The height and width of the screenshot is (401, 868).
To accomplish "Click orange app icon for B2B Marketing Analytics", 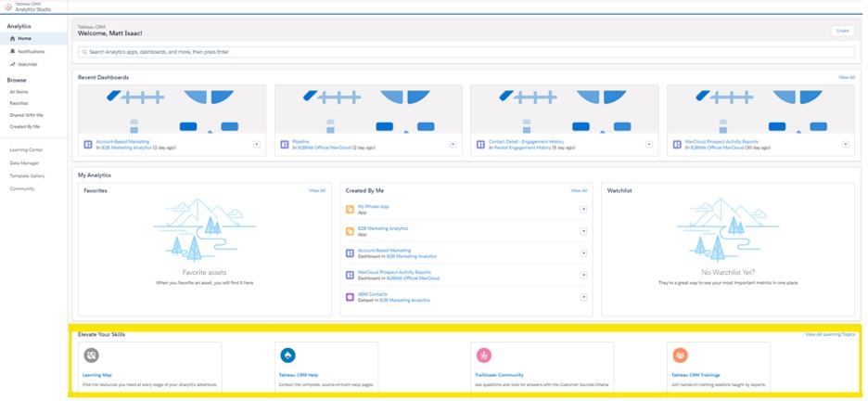I will pos(350,231).
